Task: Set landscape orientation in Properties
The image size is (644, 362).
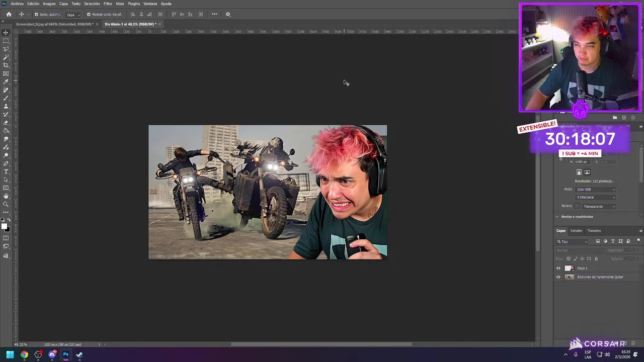Action: [587, 172]
